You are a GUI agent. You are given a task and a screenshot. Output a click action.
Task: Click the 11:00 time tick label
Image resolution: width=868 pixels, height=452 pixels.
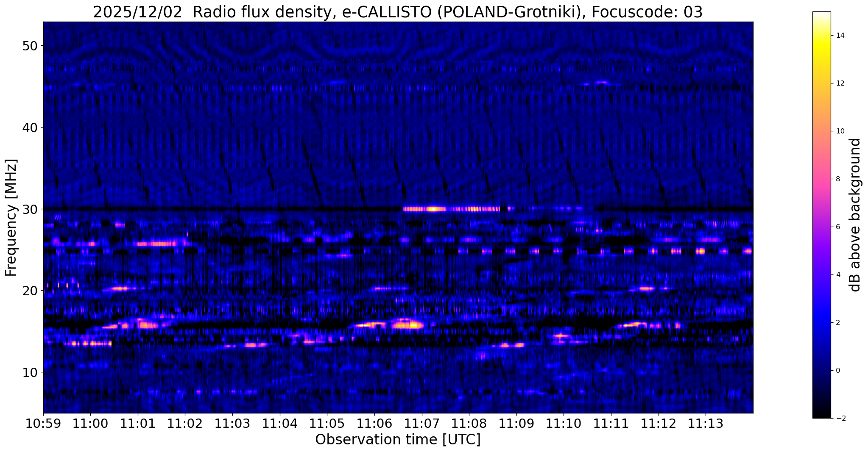pos(90,423)
